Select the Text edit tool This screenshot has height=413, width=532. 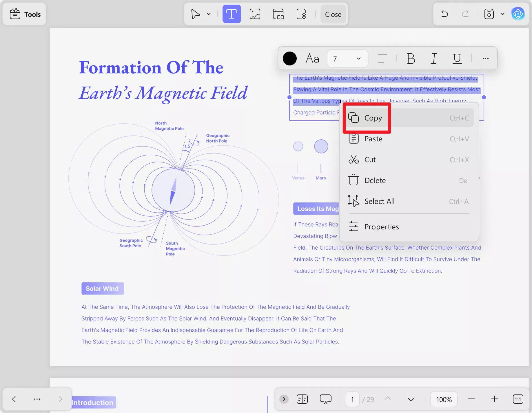(x=232, y=14)
